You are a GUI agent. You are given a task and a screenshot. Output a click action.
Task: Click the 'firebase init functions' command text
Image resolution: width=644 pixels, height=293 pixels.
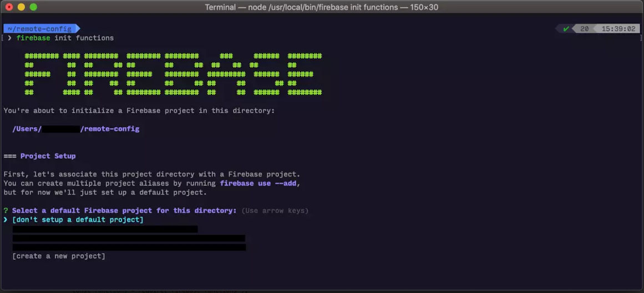pos(65,38)
